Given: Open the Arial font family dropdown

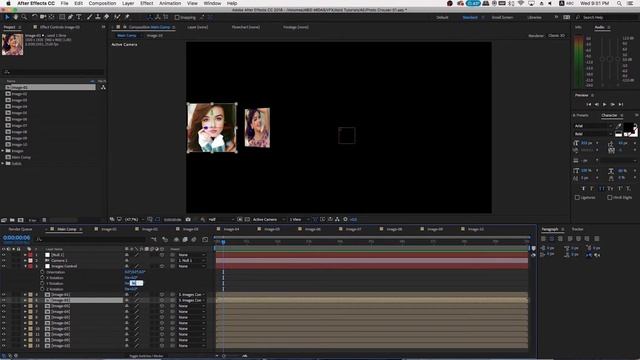Looking at the screenshot, I should [x=593, y=126].
